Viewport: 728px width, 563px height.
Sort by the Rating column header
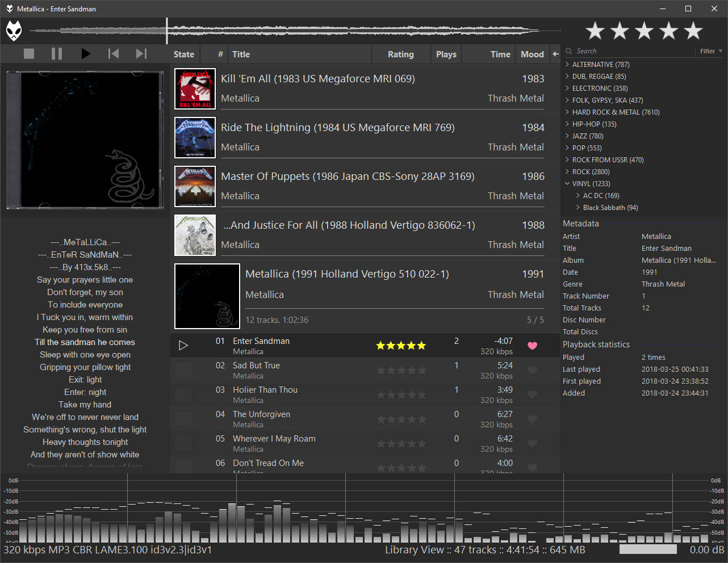point(401,54)
